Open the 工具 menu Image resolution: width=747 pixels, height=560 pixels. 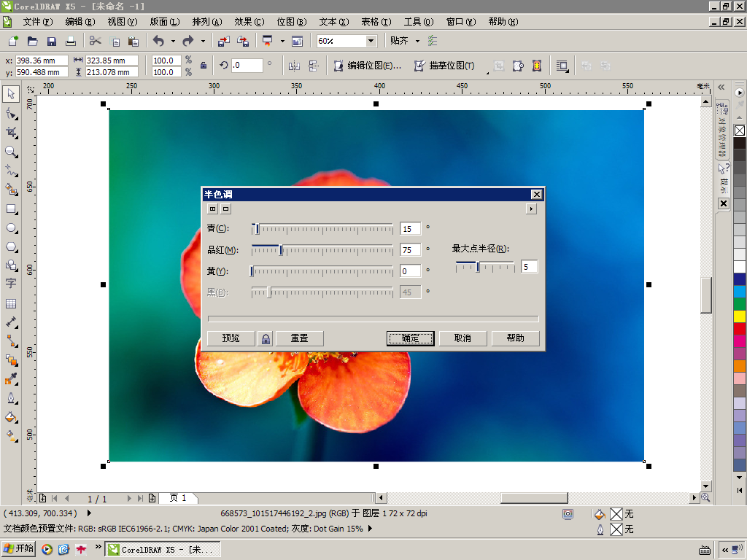419,22
